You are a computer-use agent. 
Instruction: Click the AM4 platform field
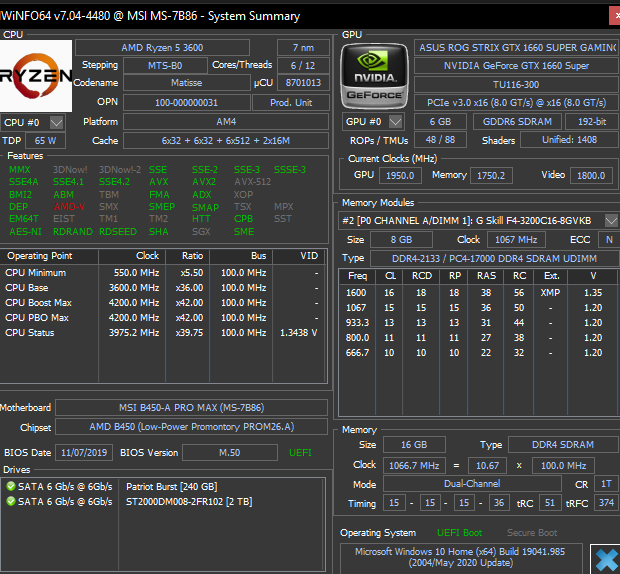(226, 122)
